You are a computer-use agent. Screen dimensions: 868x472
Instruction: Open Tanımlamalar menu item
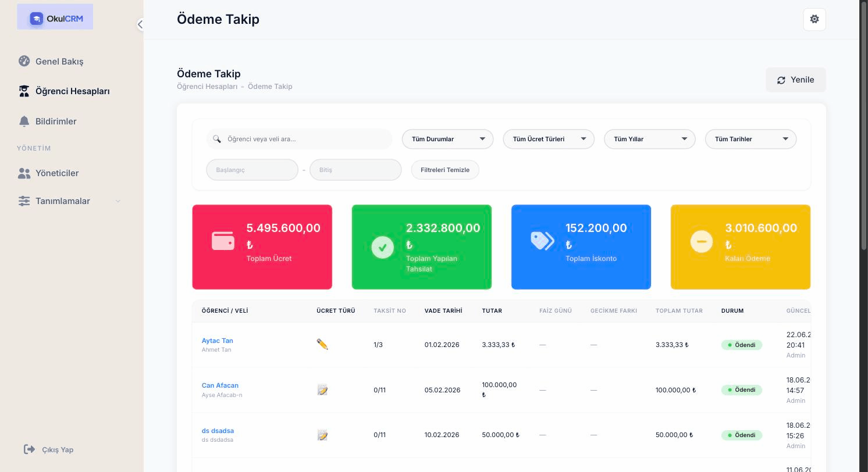[63, 201]
